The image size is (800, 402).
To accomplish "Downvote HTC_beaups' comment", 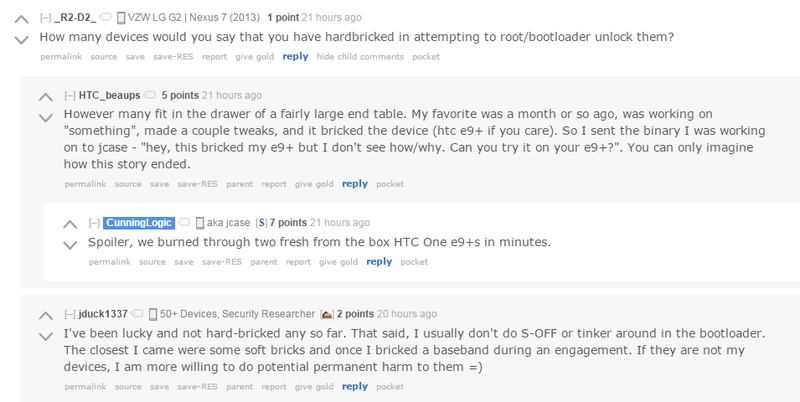I will 46,118.
